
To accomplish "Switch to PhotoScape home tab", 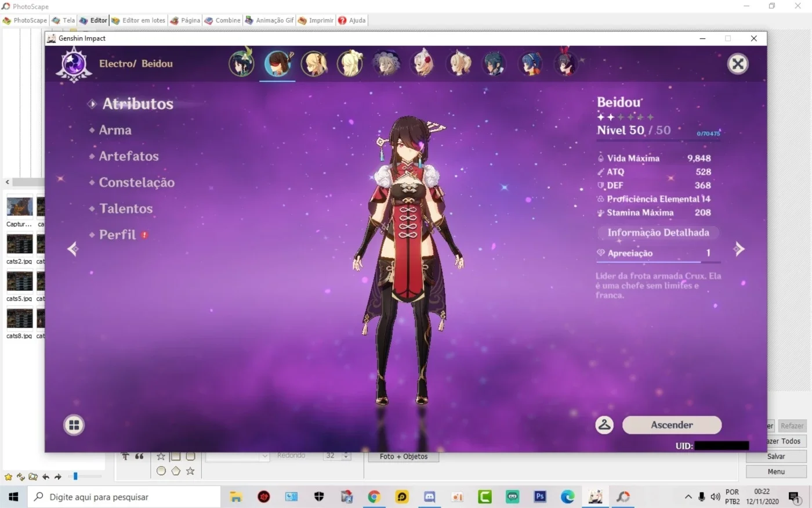I will click(x=25, y=20).
